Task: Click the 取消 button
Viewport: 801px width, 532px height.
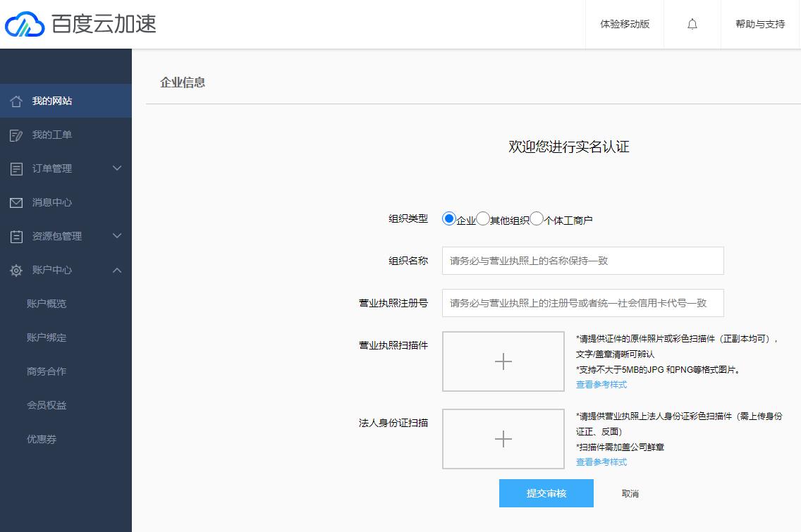Action: click(x=630, y=494)
